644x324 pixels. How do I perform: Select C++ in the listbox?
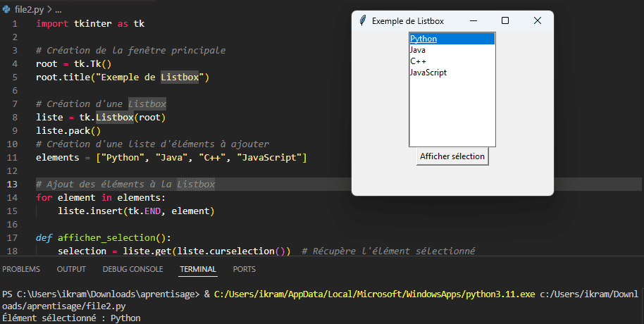(x=452, y=61)
